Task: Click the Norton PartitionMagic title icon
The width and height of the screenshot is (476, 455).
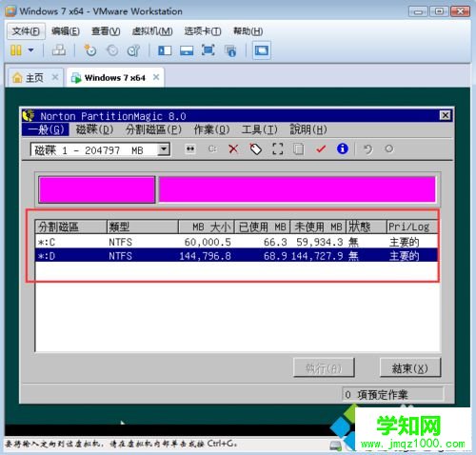Action: coord(29,115)
